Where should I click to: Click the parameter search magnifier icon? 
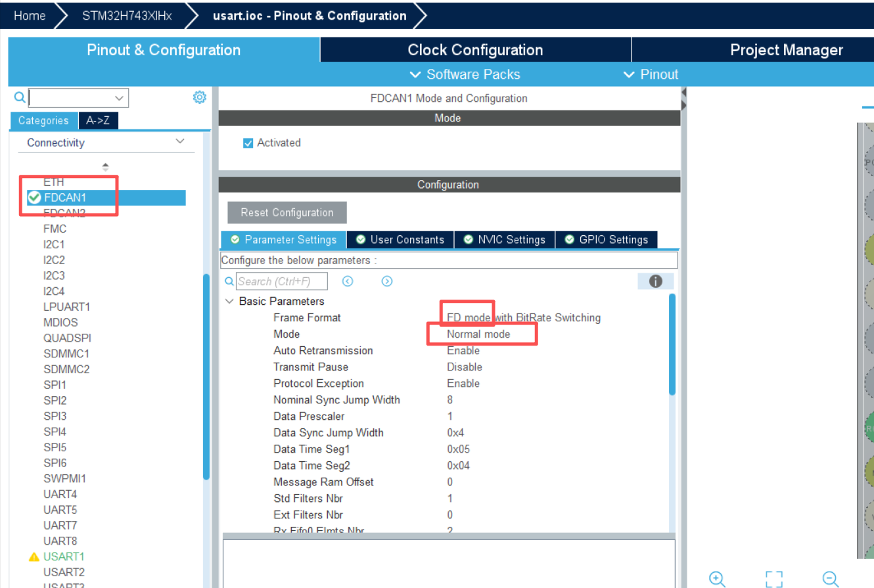(229, 281)
